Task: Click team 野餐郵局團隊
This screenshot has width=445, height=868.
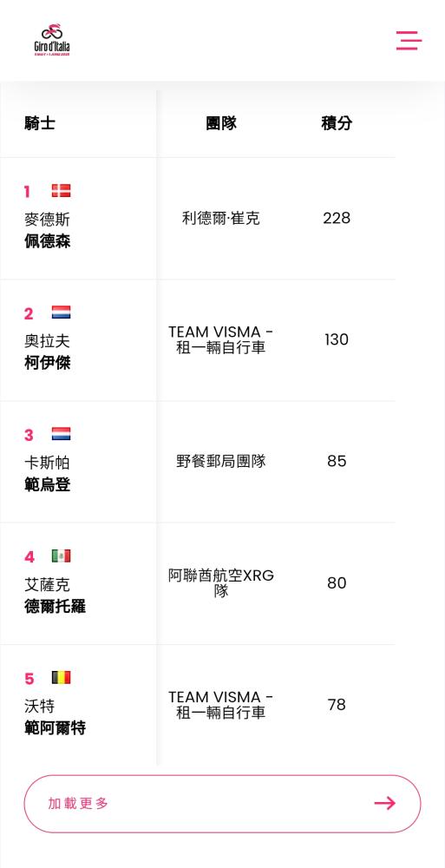Action: (221, 461)
